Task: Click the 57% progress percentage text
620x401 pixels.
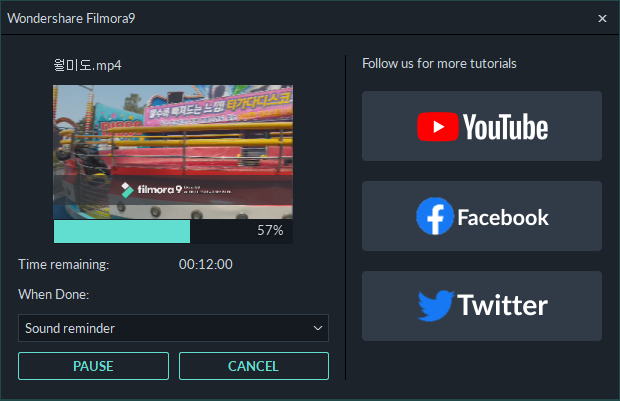Action: tap(270, 230)
